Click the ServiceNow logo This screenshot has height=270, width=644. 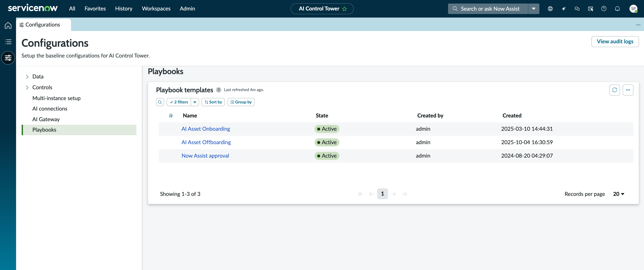click(33, 8)
